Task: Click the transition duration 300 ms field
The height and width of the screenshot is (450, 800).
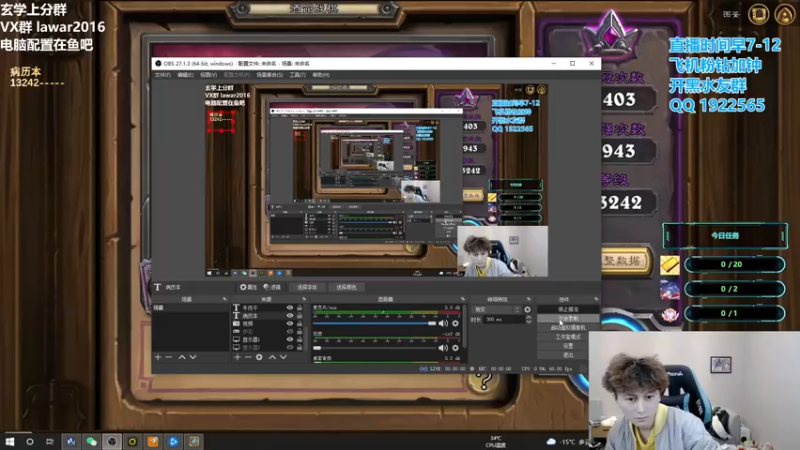Action: (x=504, y=319)
